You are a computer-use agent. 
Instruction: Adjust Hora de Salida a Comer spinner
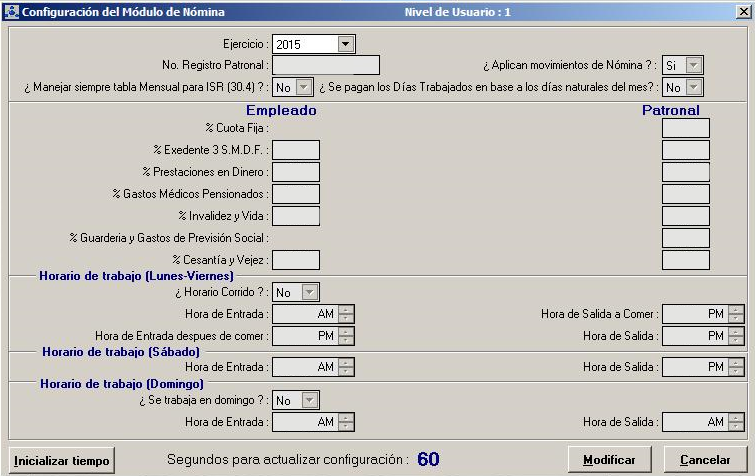click(x=736, y=314)
